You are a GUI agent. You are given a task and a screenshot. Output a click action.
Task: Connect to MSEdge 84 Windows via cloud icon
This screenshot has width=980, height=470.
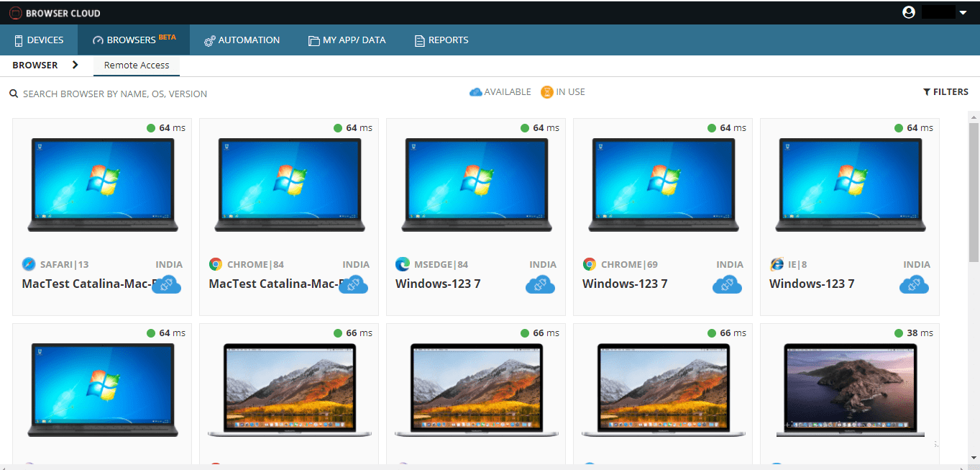click(x=540, y=284)
